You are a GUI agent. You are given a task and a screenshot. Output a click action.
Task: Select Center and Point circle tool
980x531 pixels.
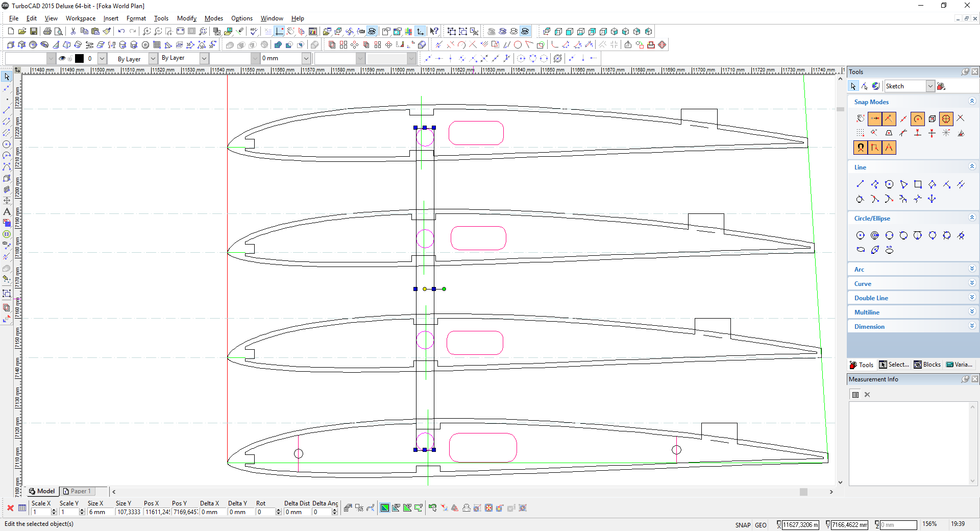(x=860, y=235)
